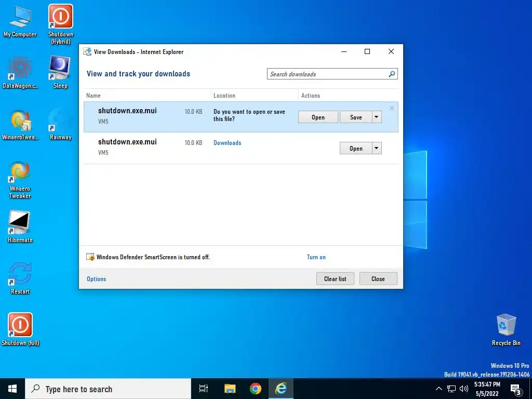Click the Downloads location link
This screenshot has width=532, height=399.
point(228,143)
